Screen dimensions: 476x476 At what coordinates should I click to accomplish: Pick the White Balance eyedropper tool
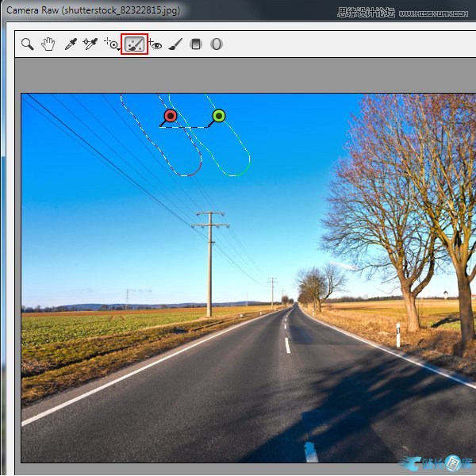coord(71,44)
